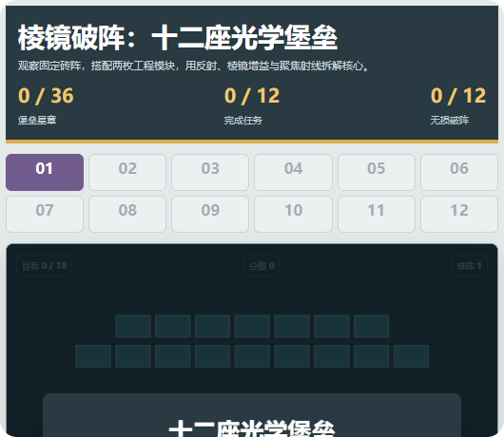Pick level 08
The image size is (504, 437).
click(x=127, y=214)
